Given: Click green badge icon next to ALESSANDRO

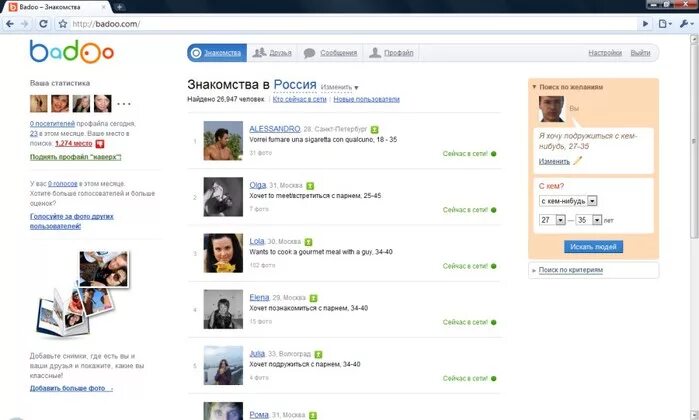Looking at the screenshot, I should pos(374,129).
